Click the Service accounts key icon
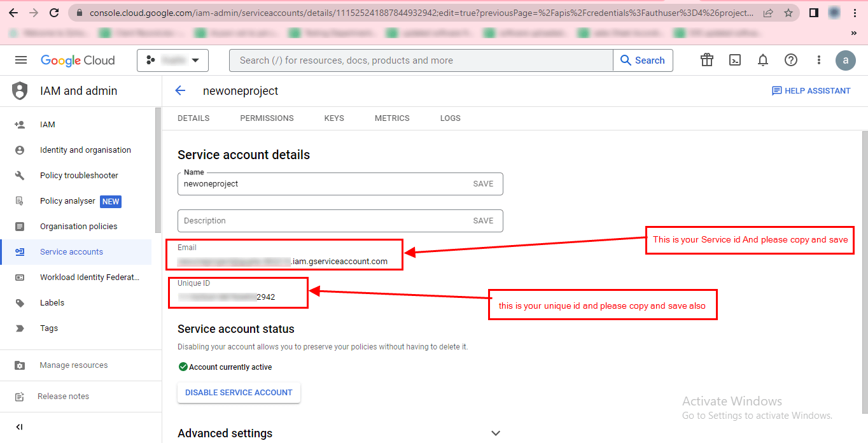868x443 pixels. coord(20,252)
